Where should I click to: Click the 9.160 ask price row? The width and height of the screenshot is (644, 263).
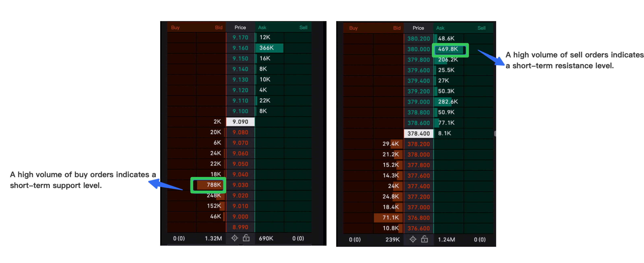[x=240, y=48]
